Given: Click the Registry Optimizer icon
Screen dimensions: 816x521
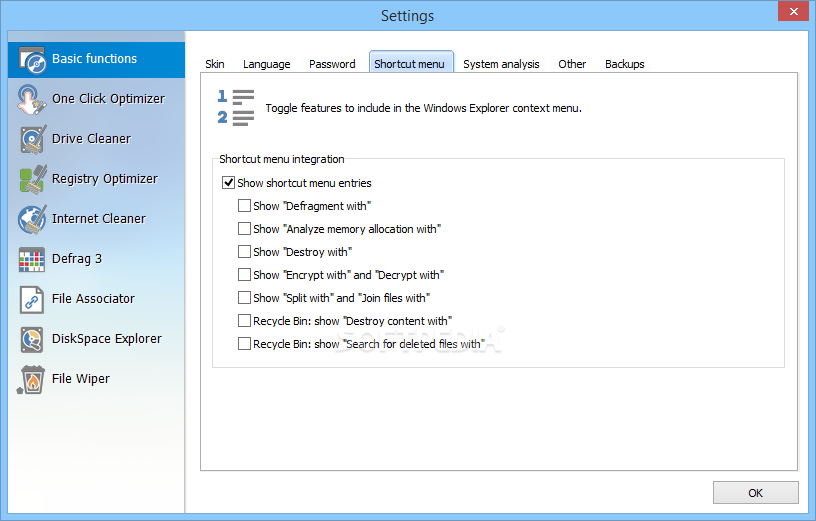Looking at the screenshot, I should (33, 179).
